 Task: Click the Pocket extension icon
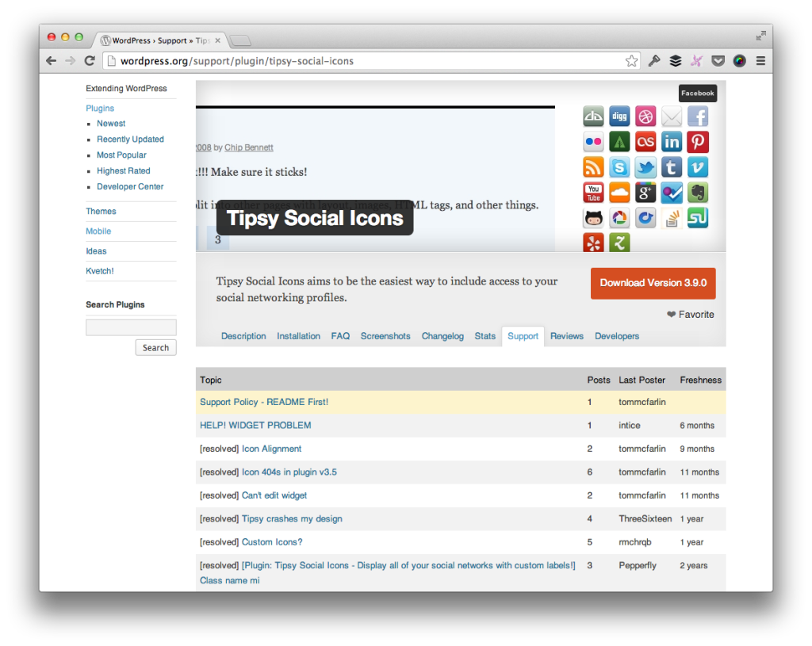718,61
